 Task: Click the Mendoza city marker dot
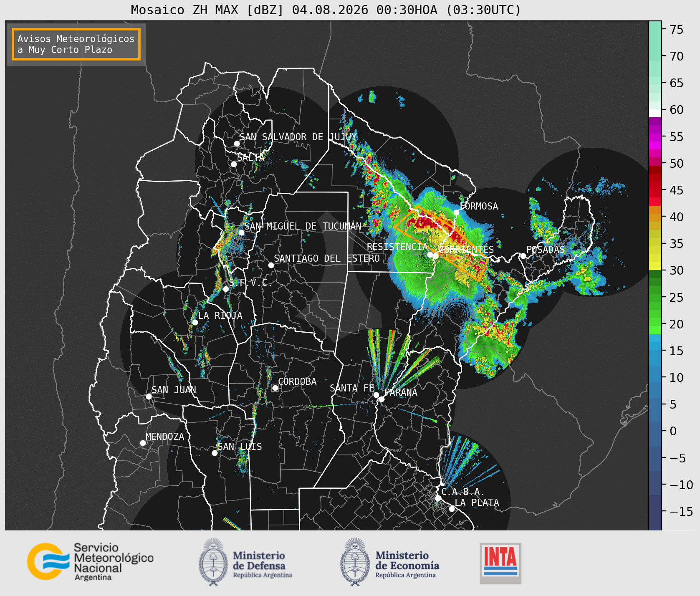[x=143, y=443]
